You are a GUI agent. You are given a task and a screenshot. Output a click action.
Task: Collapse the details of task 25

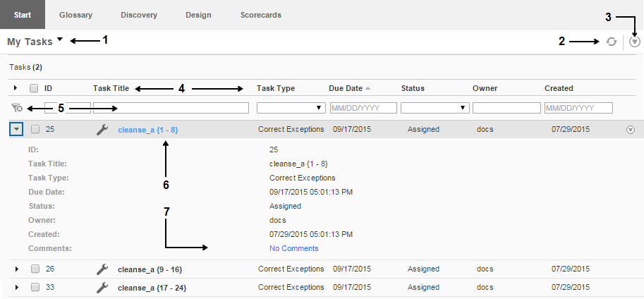point(17,130)
